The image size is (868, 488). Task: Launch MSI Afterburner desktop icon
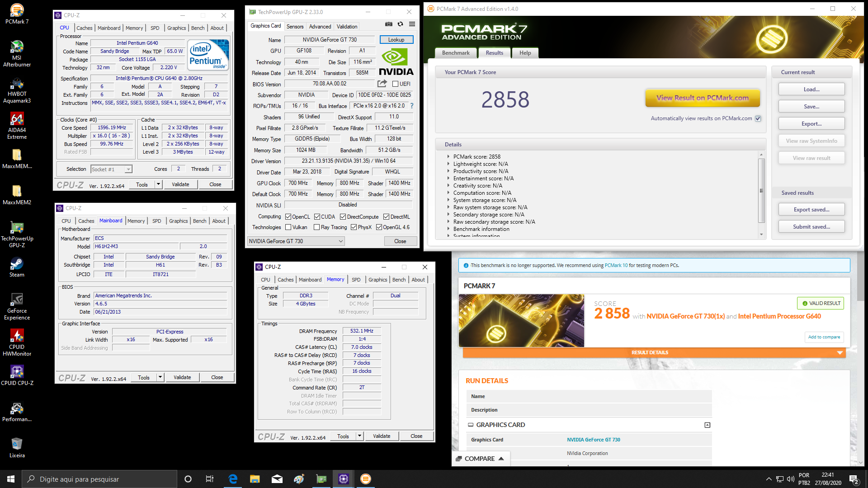(x=17, y=53)
